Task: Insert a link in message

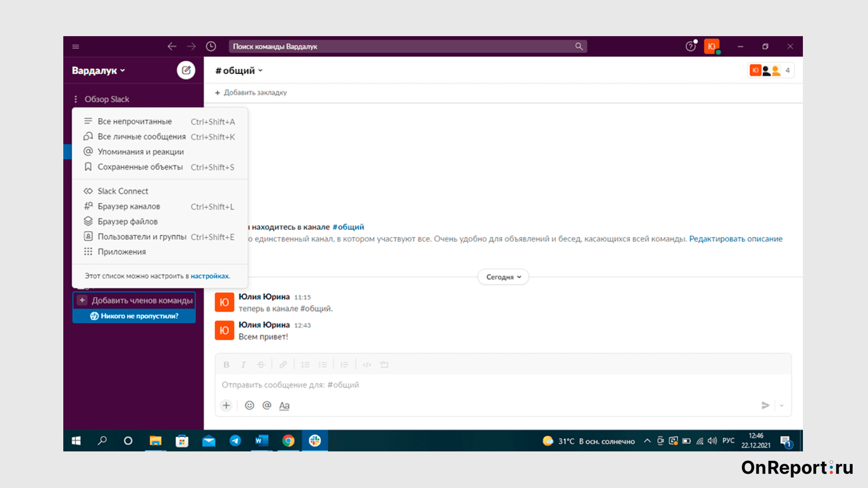Action: 283,365
